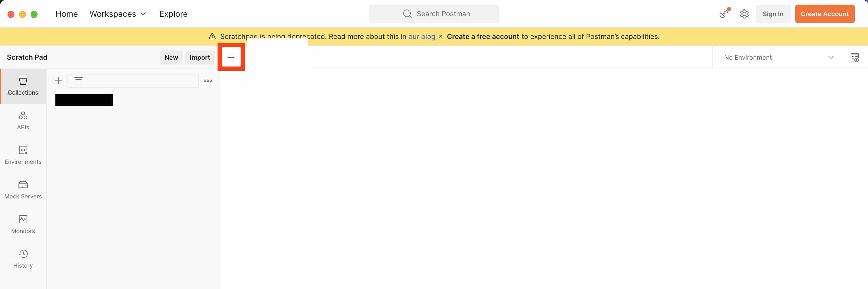Click the New button
Screen dimensions: 868x289
pos(171,57)
